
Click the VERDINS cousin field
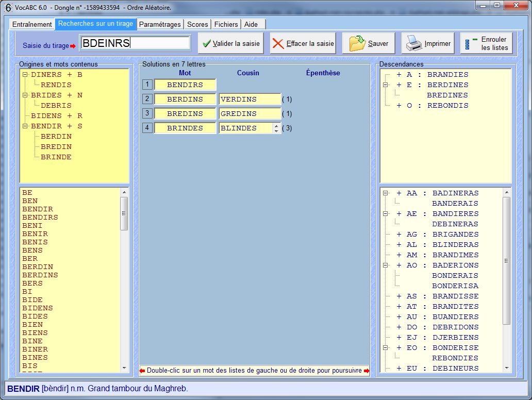(250, 99)
